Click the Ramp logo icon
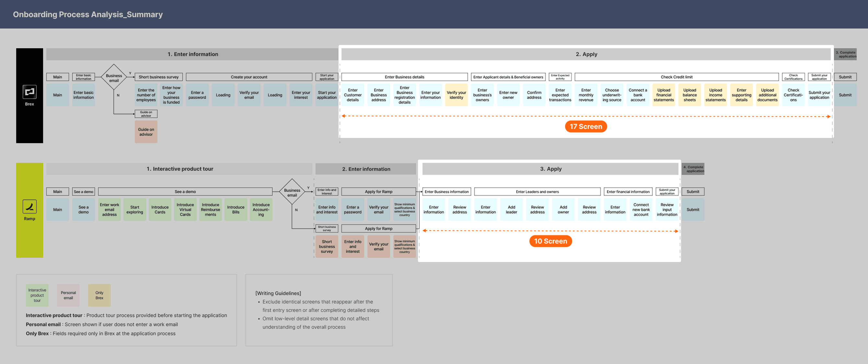The height and width of the screenshot is (364, 868). [x=29, y=206]
